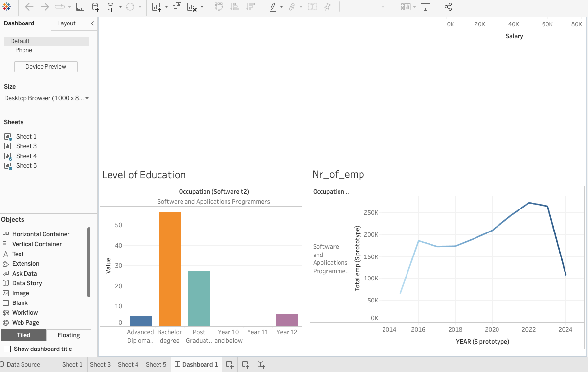Click the Show Mark Labels T icon
The width and height of the screenshot is (588, 372).
pyautogui.click(x=312, y=7)
